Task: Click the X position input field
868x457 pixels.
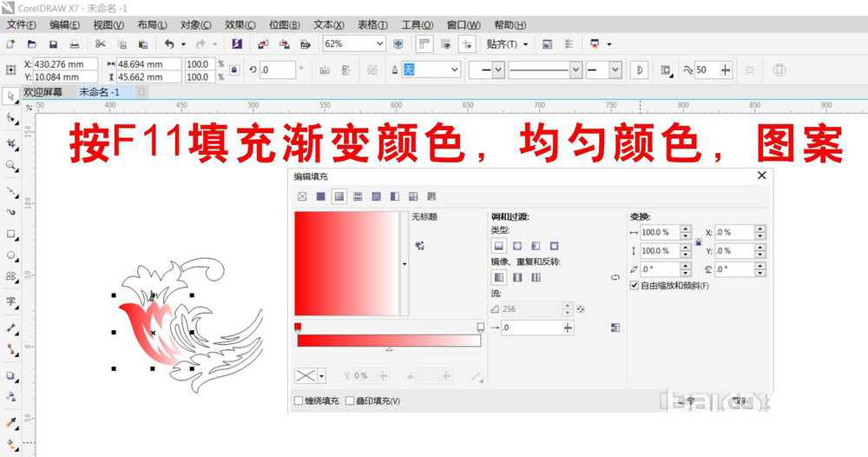Action: [65, 64]
